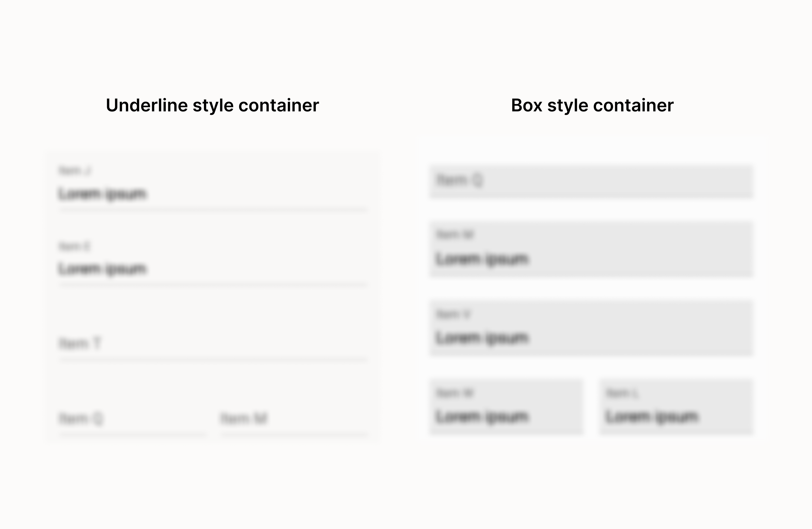Click Lorem ipsum in the box directly below the Item Q box
Screen dimensions: 812x529
click(482, 259)
